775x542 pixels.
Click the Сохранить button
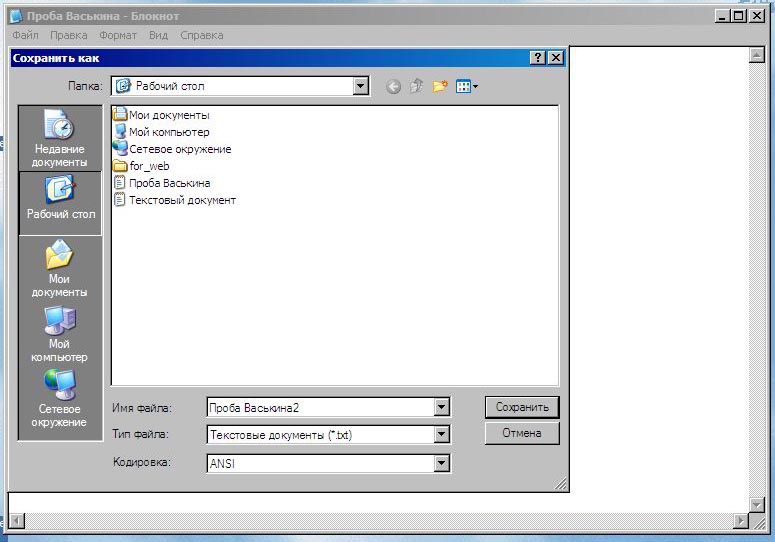[522, 407]
